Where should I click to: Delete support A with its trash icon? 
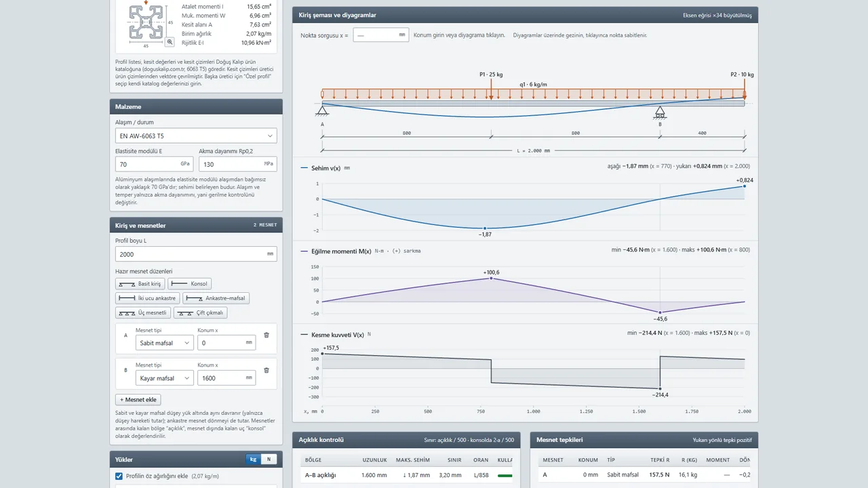pyautogui.click(x=267, y=335)
